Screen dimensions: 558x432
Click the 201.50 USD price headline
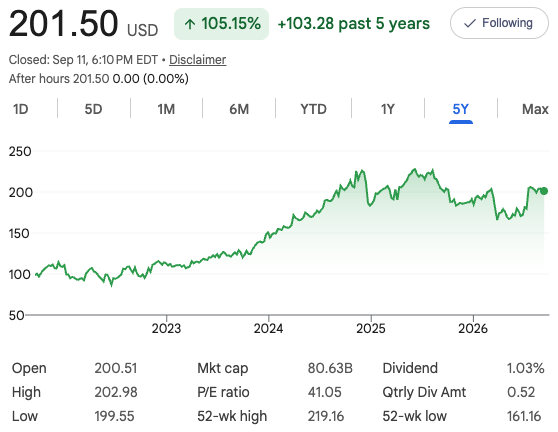tap(83, 24)
